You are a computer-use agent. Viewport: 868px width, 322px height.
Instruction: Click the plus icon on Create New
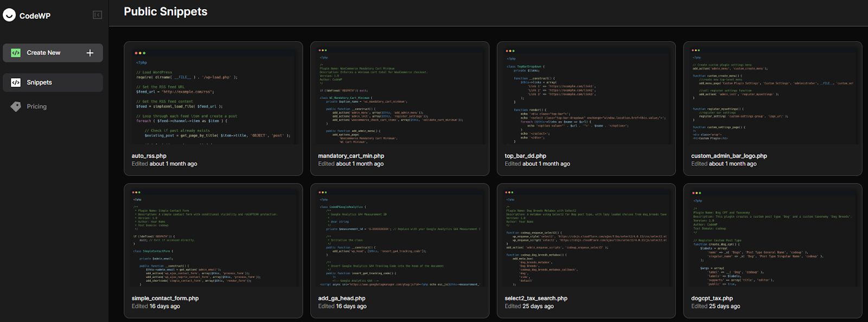click(x=90, y=53)
